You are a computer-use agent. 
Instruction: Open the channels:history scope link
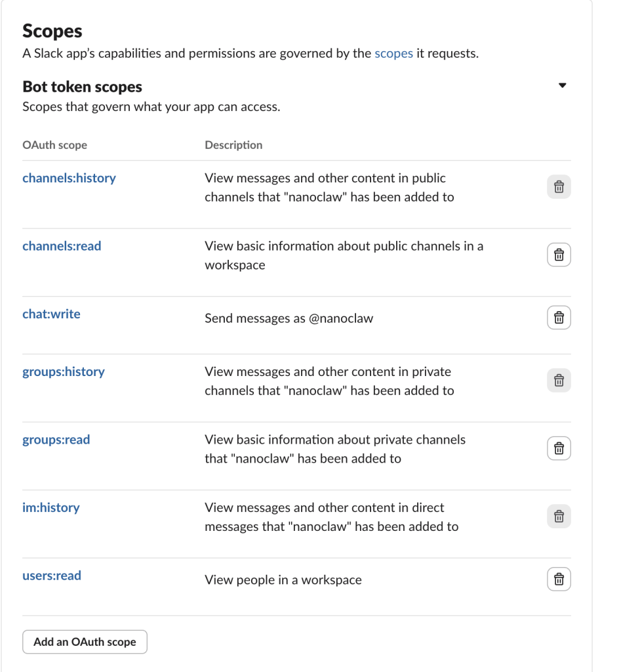pos(69,178)
